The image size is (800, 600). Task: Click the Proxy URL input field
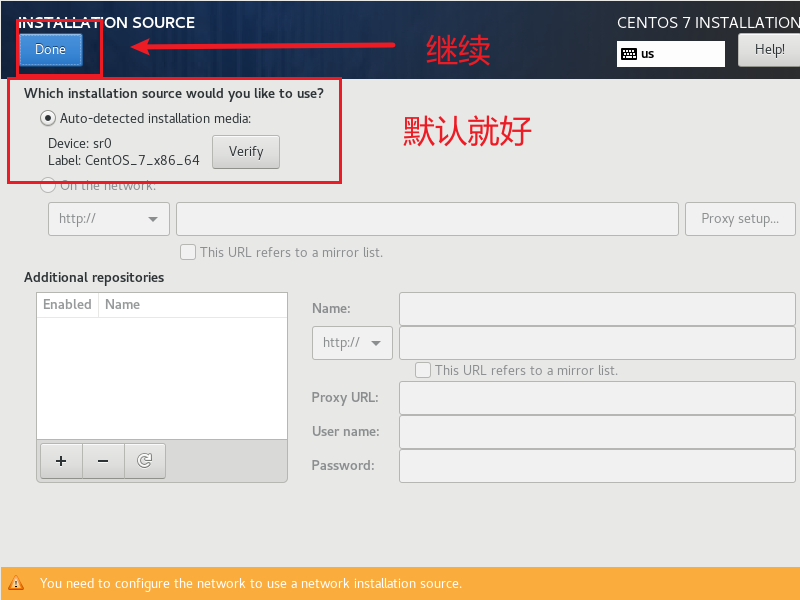click(597, 398)
